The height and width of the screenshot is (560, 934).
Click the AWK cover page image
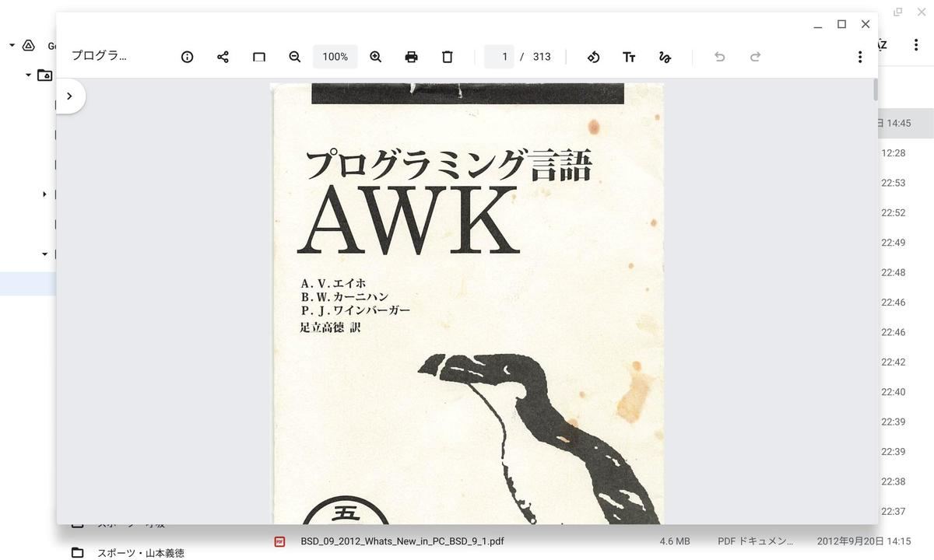pyautogui.click(x=467, y=303)
